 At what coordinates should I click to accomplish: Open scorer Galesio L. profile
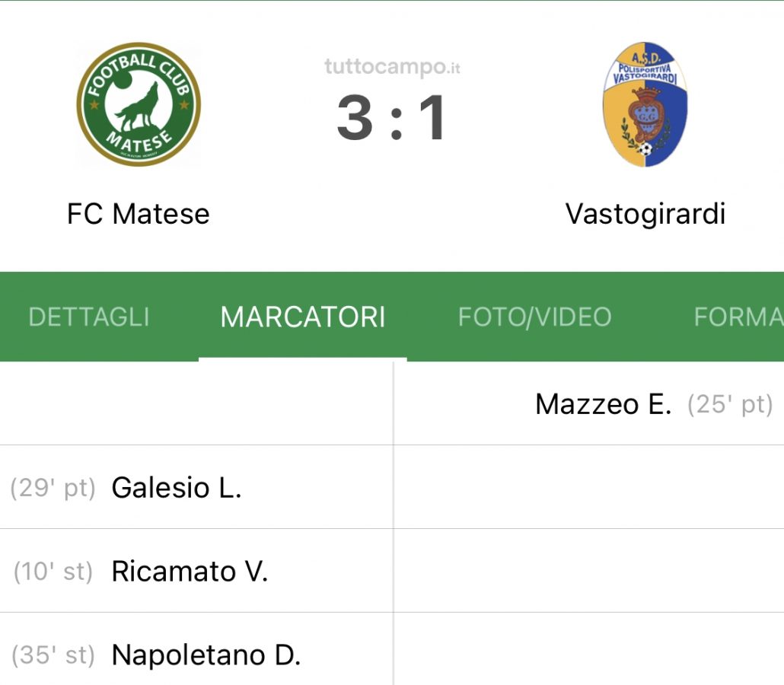pos(177,488)
